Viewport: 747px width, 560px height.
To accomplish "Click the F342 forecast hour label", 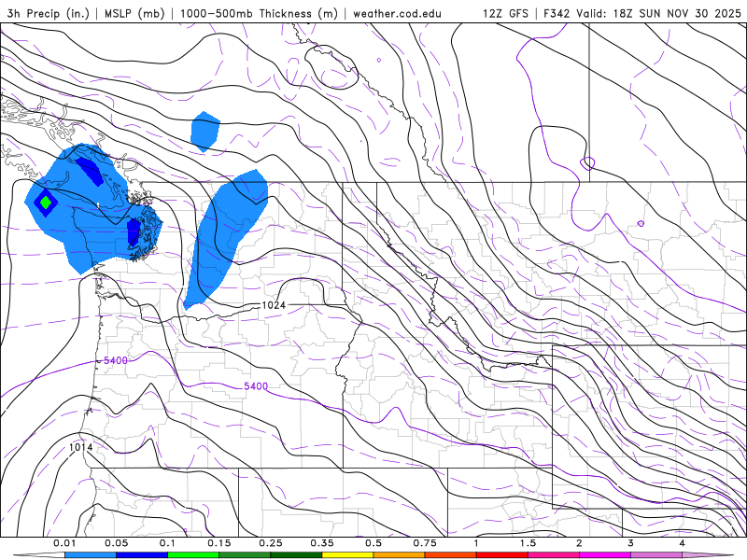I will coord(557,13).
